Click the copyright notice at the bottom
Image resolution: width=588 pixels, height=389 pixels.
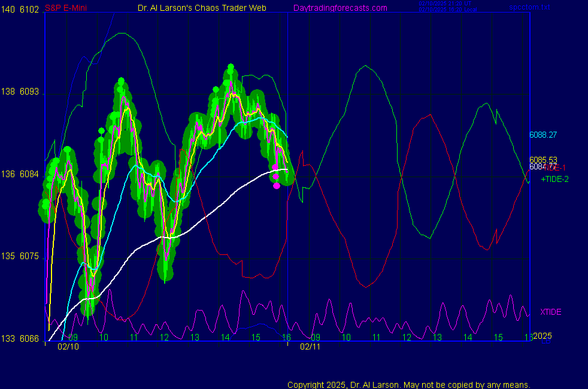pos(409,385)
